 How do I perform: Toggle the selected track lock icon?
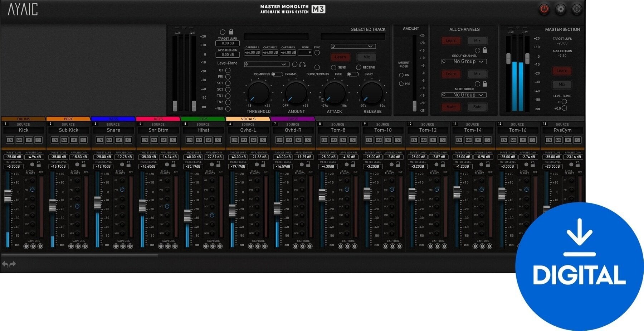231,32
